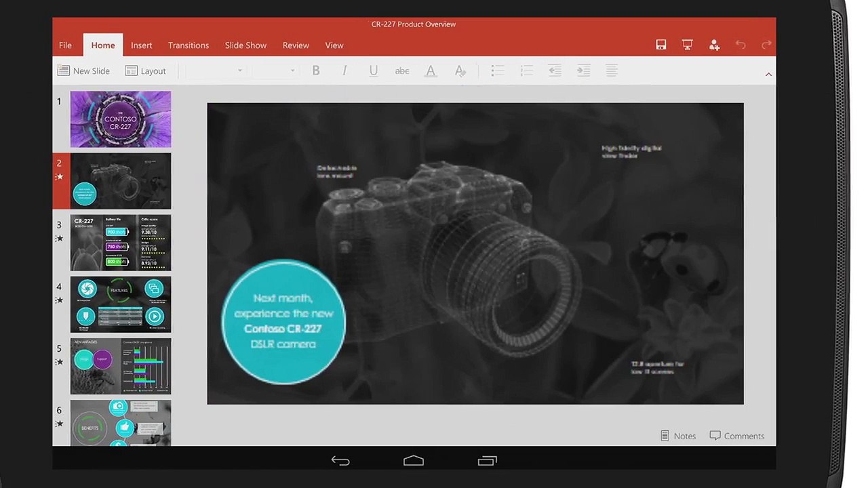Open the View tab

click(334, 45)
